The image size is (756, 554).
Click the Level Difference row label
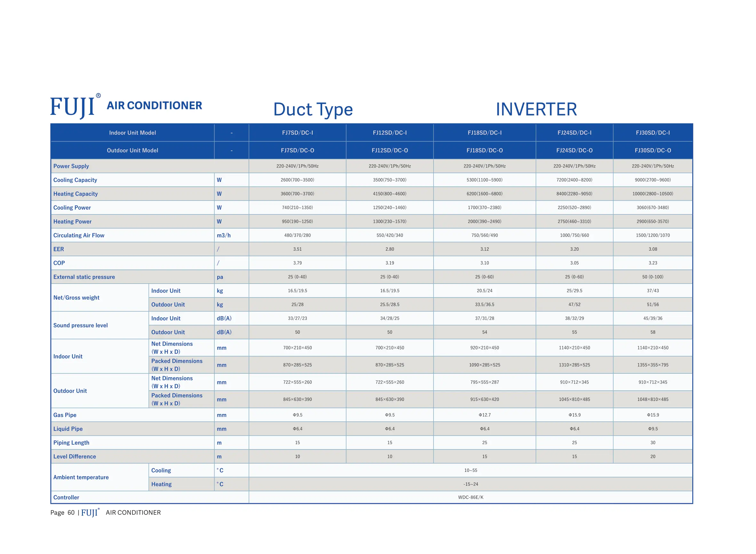tap(75, 456)
